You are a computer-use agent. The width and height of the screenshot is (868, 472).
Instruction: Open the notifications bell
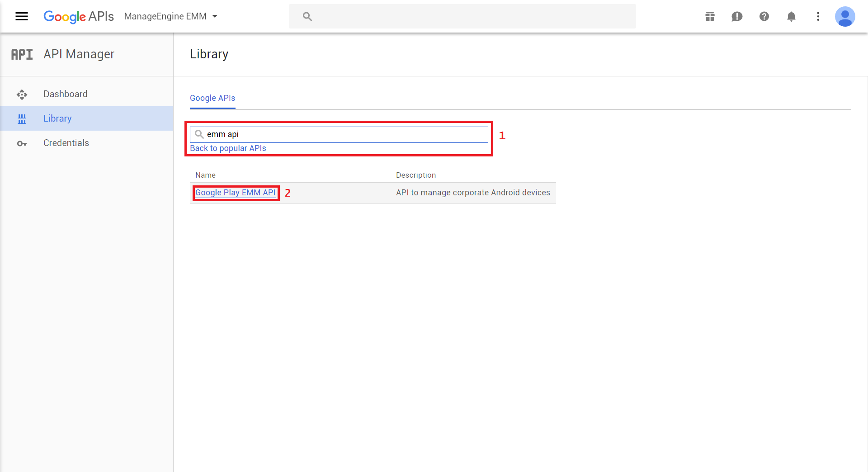(x=791, y=17)
